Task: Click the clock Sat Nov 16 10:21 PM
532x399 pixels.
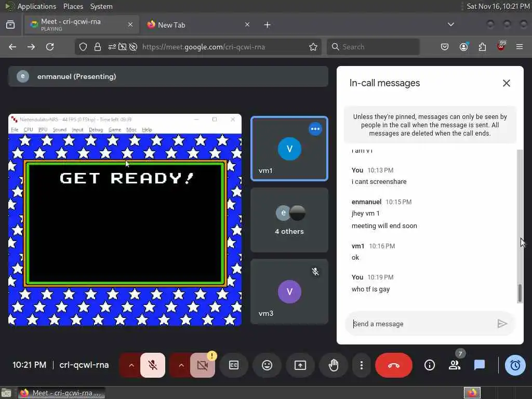Action: pyautogui.click(x=498, y=6)
